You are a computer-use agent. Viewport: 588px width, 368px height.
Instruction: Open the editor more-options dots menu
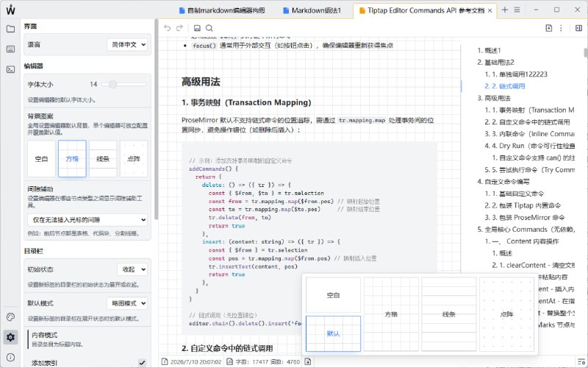point(561,28)
